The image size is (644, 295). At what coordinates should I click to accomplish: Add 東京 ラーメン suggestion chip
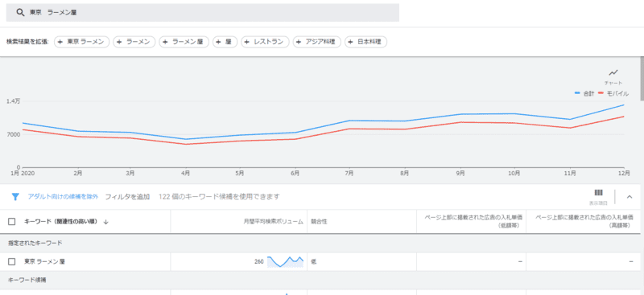pyautogui.click(x=82, y=42)
